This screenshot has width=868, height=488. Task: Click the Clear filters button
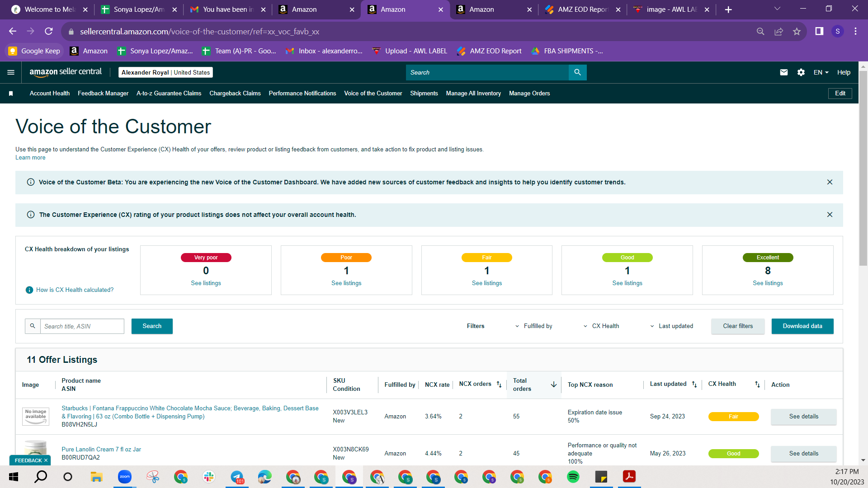(x=738, y=326)
